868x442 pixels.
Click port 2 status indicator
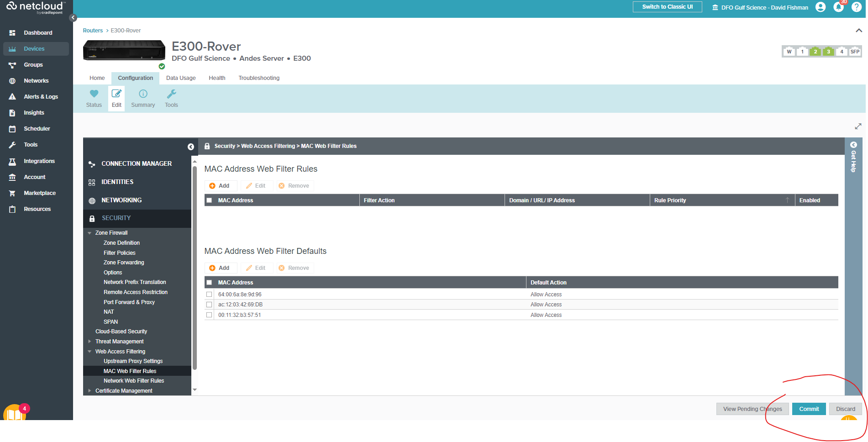click(x=815, y=52)
